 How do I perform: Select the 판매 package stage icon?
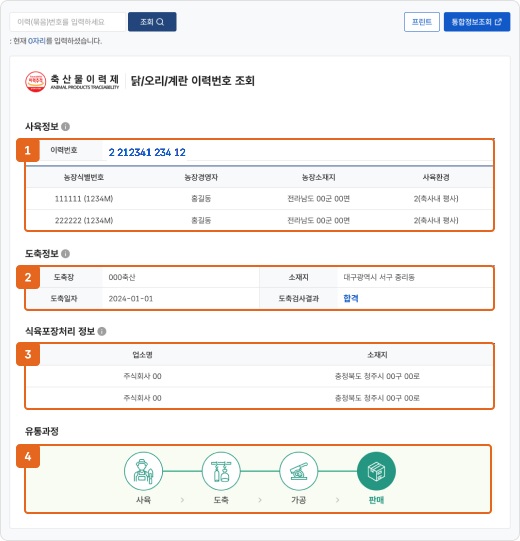[376, 471]
